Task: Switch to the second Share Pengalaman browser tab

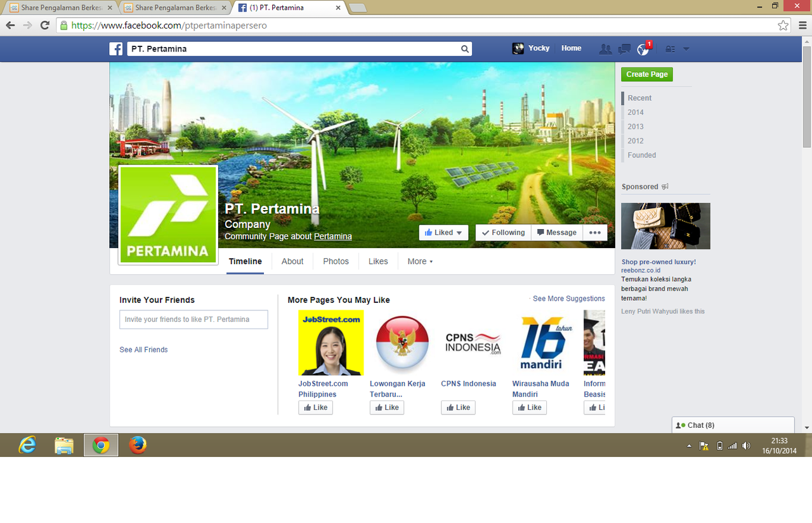Action: pos(174,8)
